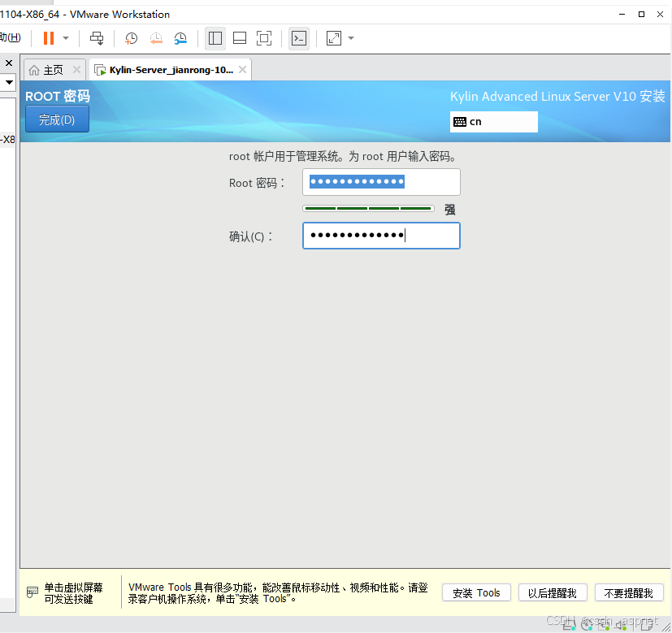672x633 pixels.
Task: Click the keyboard icon beside cn
Action: (460, 122)
